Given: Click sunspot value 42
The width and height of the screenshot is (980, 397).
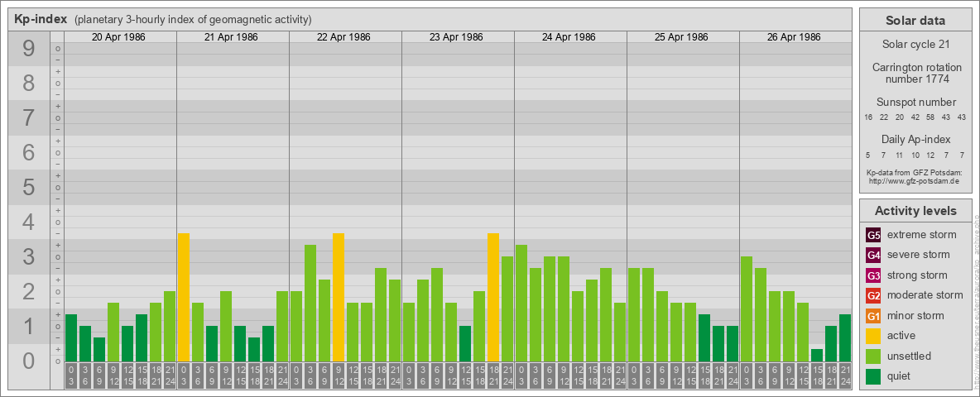Looking at the screenshot, I should pyautogui.click(x=915, y=117).
